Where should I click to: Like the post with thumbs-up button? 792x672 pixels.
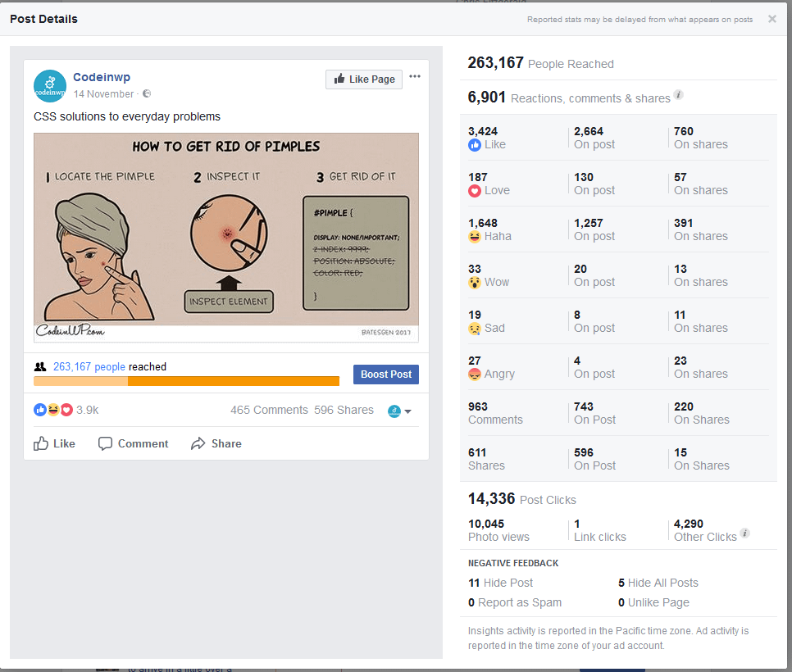click(54, 443)
